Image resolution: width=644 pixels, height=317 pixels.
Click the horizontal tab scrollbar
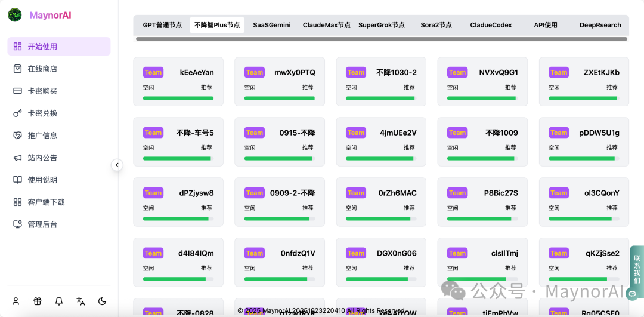click(x=382, y=39)
